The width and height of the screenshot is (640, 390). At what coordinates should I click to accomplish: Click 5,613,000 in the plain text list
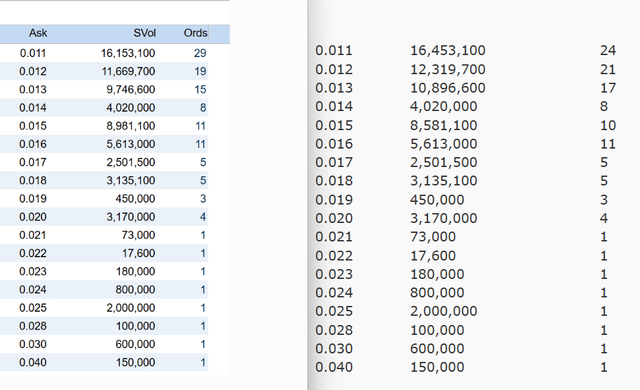(x=444, y=144)
